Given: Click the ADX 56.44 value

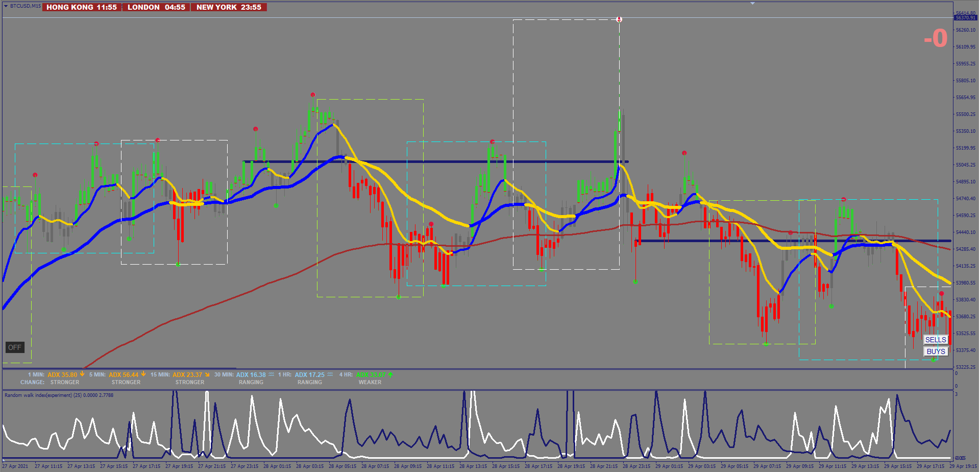Looking at the screenshot, I should 124,375.
